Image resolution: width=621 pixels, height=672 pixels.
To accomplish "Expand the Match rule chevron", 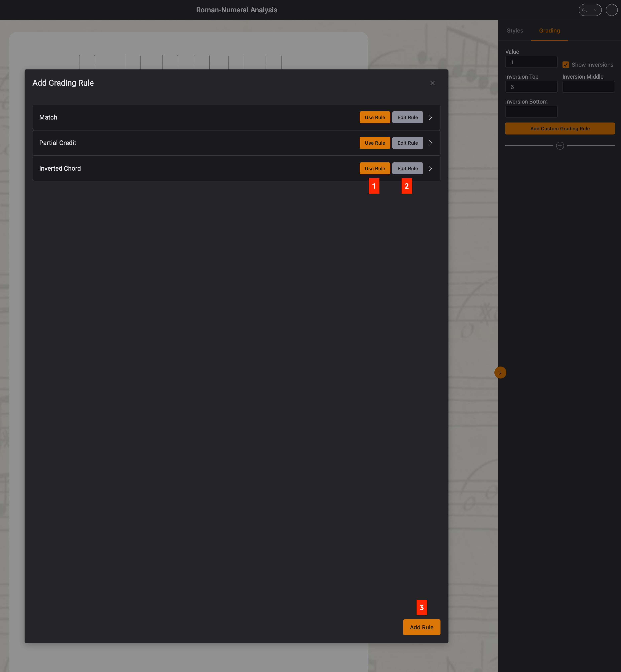I will coord(430,117).
